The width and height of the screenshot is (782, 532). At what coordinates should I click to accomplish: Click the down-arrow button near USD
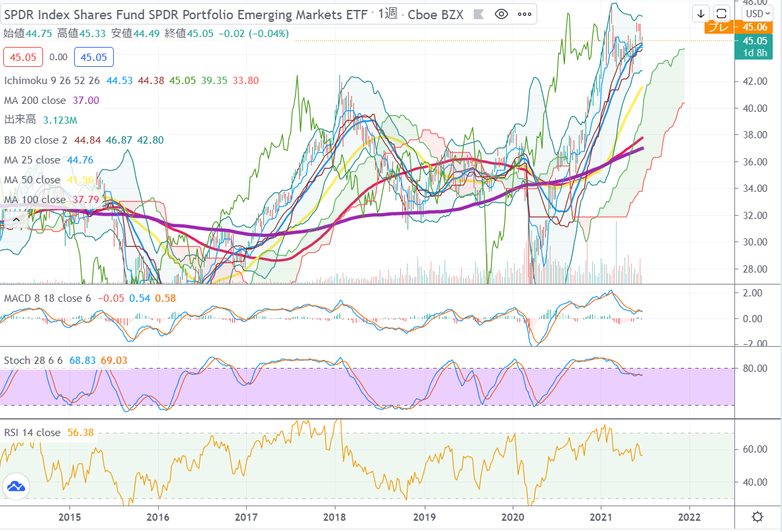(x=701, y=14)
